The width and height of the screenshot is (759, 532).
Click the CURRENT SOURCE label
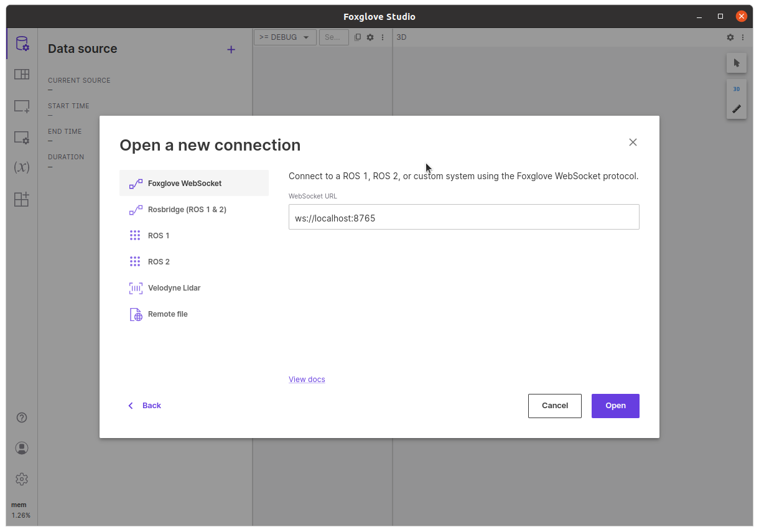[79, 80]
